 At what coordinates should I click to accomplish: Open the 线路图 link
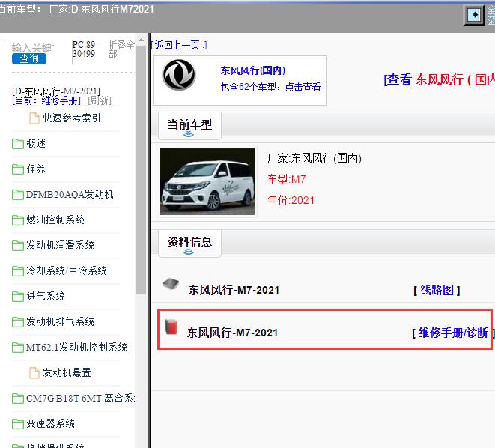437,290
